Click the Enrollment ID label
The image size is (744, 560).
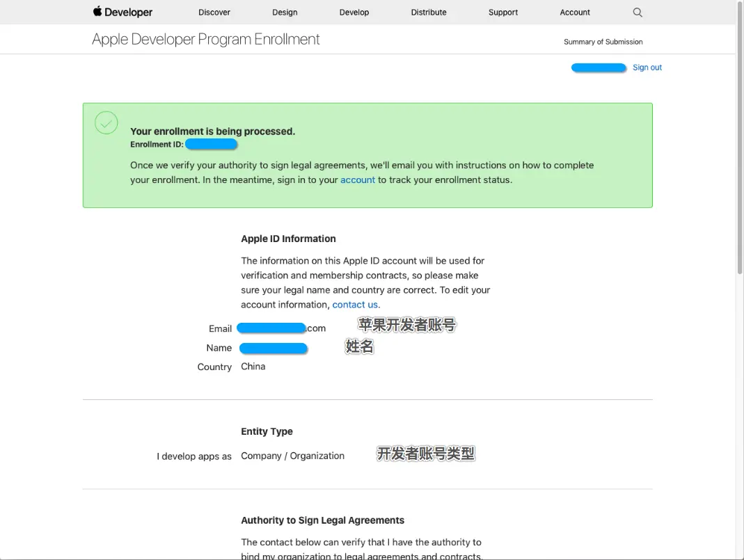click(x=157, y=145)
